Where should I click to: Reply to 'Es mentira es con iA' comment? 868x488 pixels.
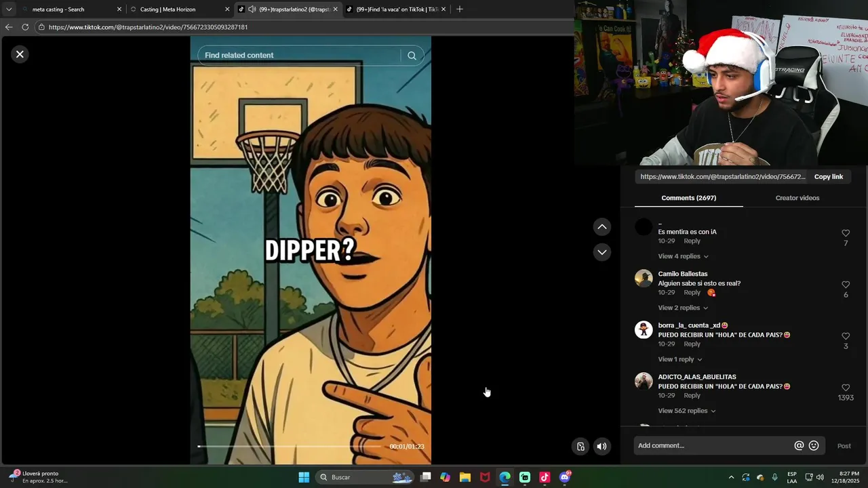[692, 241]
